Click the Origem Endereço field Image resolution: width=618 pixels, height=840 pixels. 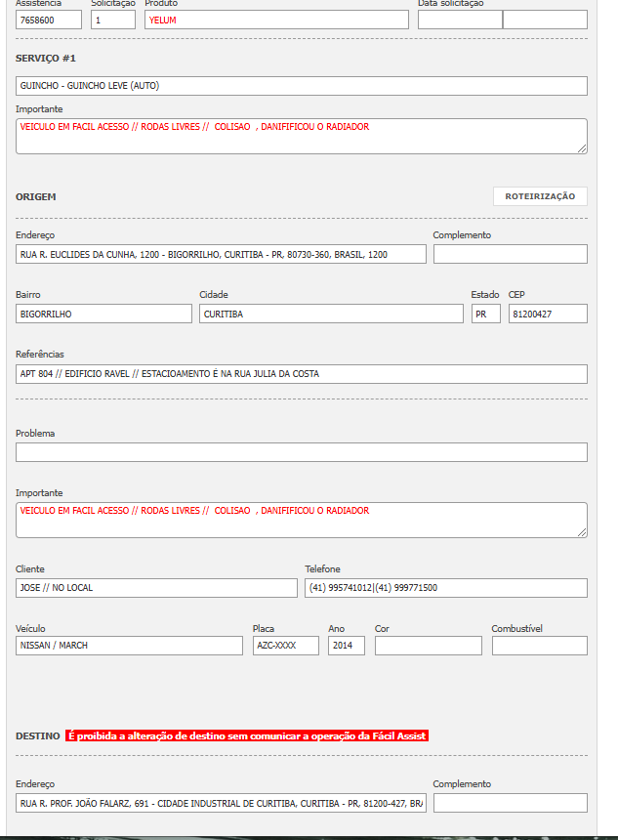point(221,254)
